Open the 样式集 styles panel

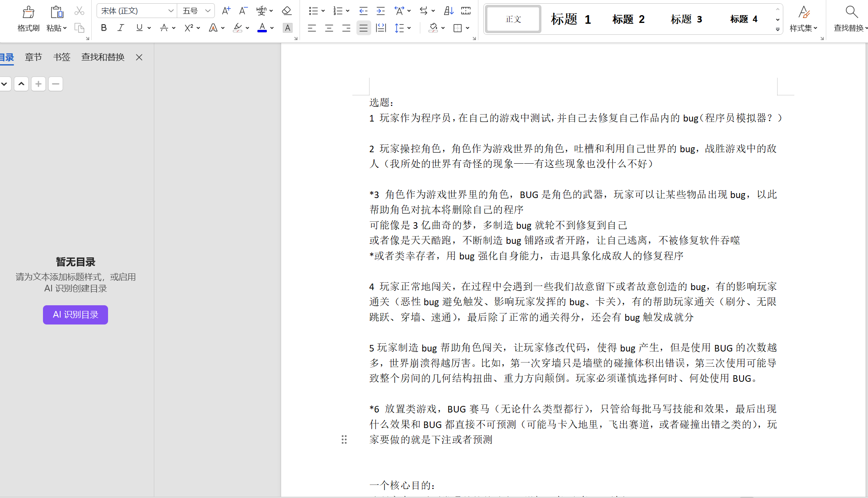pyautogui.click(x=803, y=18)
